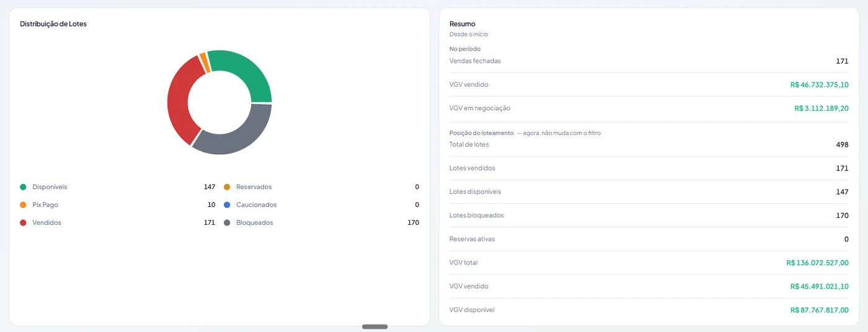
Task: Click the Bloqueados legend count 170
Action: [414, 222]
